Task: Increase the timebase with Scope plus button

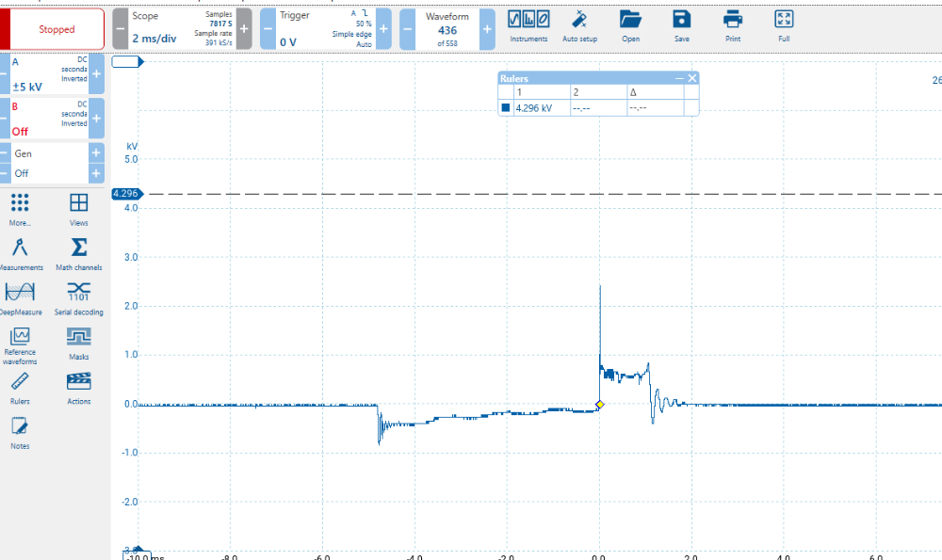Action: tap(244, 29)
